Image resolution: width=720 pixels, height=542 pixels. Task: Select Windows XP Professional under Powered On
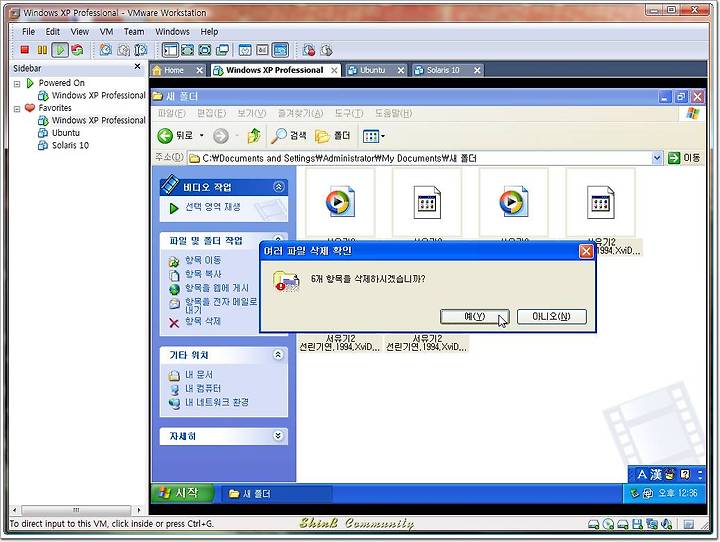[x=98, y=96]
